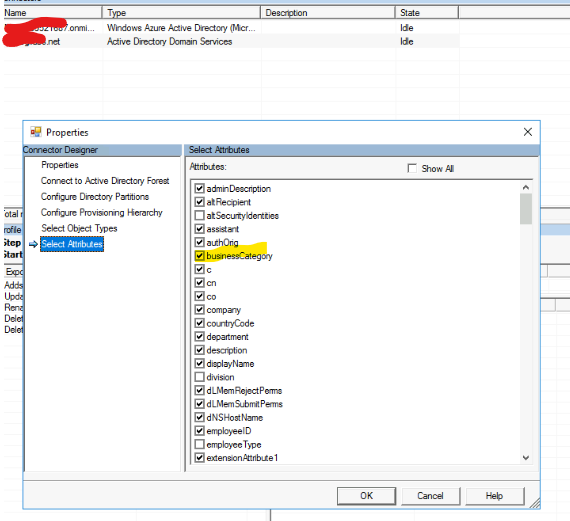Click the attribute list scroll down arrow
The width and height of the screenshot is (570, 521).
(526, 458)
